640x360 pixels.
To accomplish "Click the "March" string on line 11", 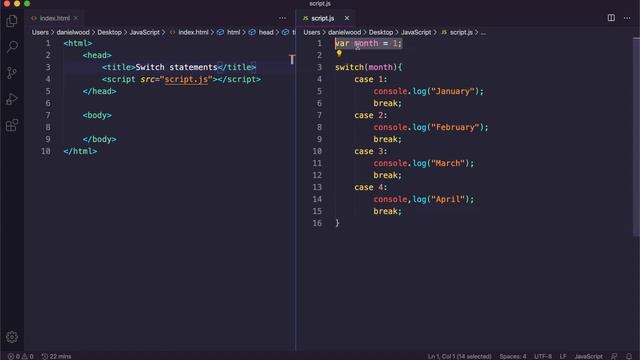I will point(448,163).
